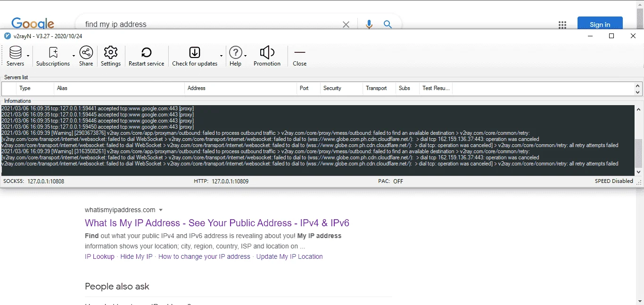Open How to change your IP address link
Viewport: 644px width, 305px height.
pyautogui.click(x=204, y=256)
